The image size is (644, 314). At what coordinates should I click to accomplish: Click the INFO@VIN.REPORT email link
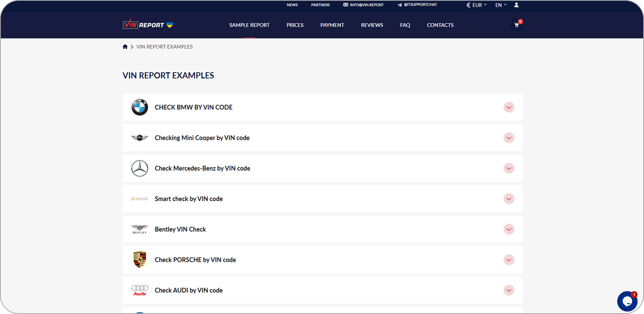coord(367,5)
